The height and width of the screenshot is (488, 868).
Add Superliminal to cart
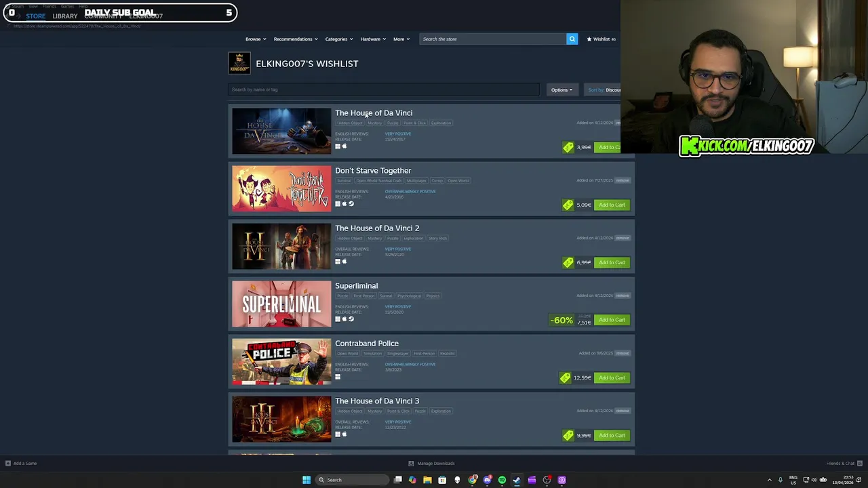(612, 320)
